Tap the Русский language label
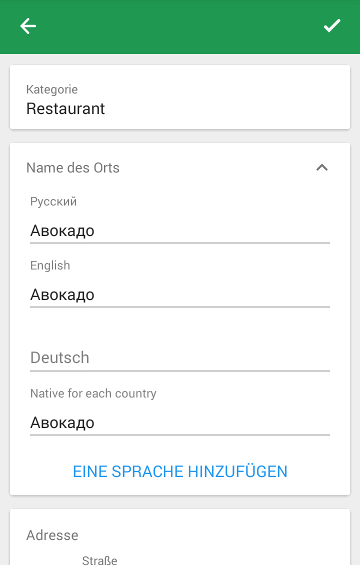Screen dimensions: 360x565 tap(53, 201)
